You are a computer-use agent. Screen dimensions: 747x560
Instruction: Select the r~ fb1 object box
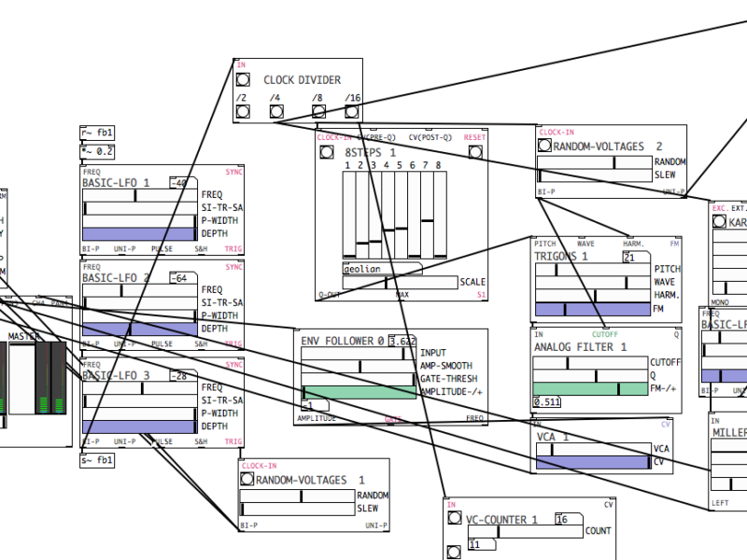coord(98,133)
